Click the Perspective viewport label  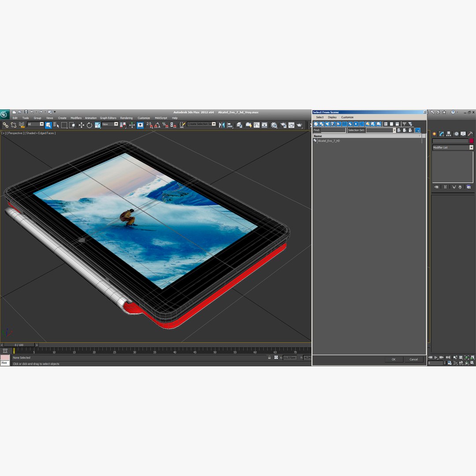pos(15,133)
